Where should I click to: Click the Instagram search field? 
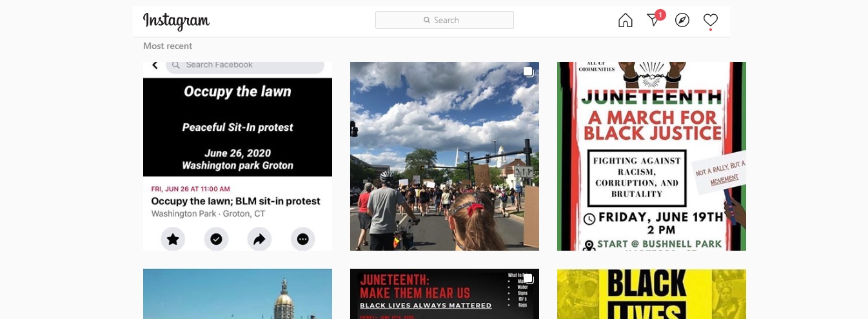[x=444, y=20]
